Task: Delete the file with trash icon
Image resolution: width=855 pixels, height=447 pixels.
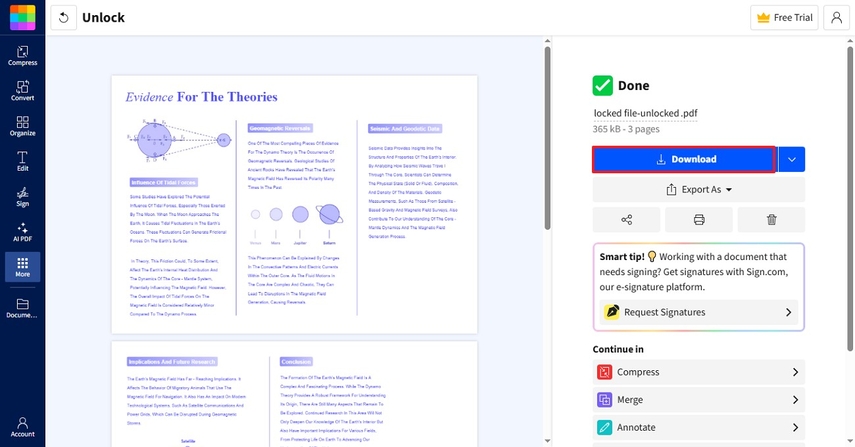Action: tap(772, 220)
